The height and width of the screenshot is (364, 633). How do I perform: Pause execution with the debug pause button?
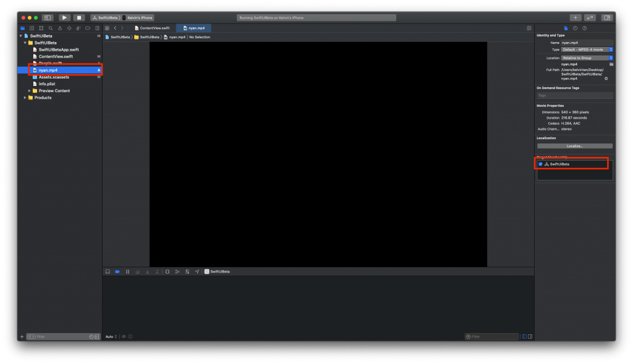click(127, 271)
